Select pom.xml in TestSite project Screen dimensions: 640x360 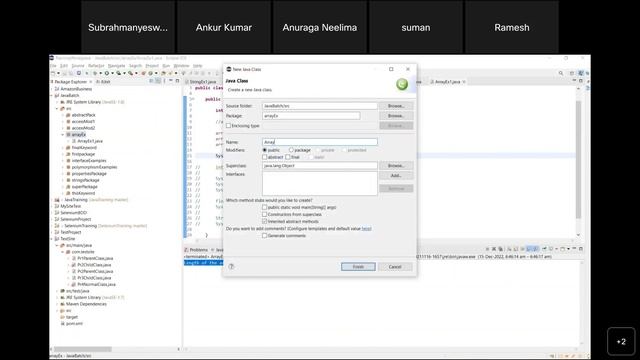(x=74, y=324)
